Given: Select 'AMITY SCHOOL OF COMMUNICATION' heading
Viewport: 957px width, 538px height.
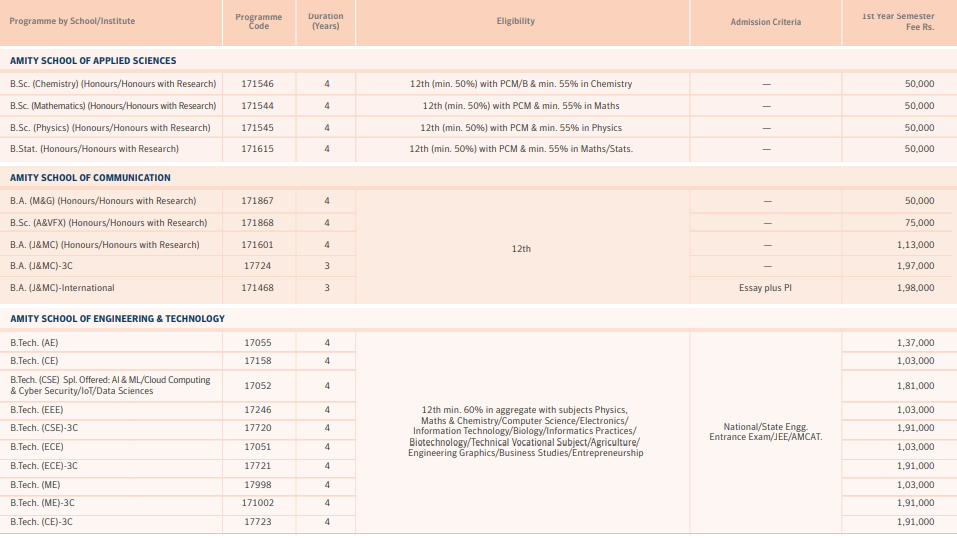Looking at the screenshot, I should [90, 178].
